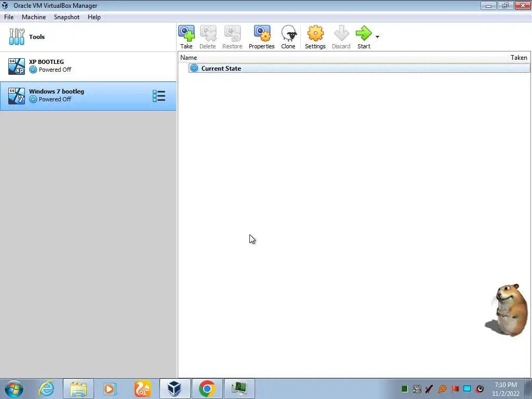
Task: Open the Help menu
Action: point(94,17)
